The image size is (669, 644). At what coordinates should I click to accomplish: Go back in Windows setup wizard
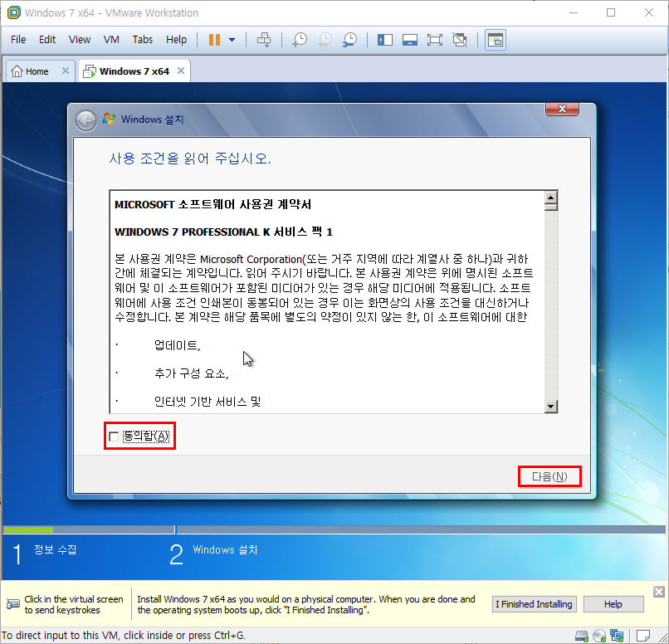point(85,120)
